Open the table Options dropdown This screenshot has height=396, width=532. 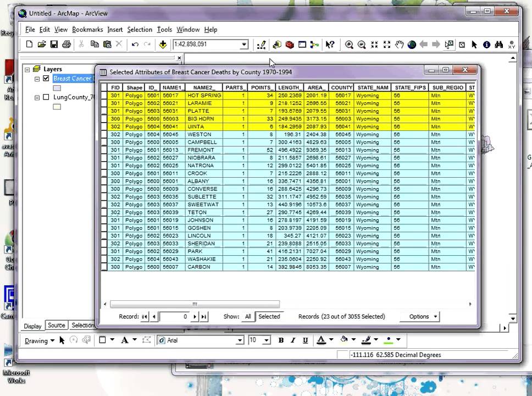coord(420,317)
